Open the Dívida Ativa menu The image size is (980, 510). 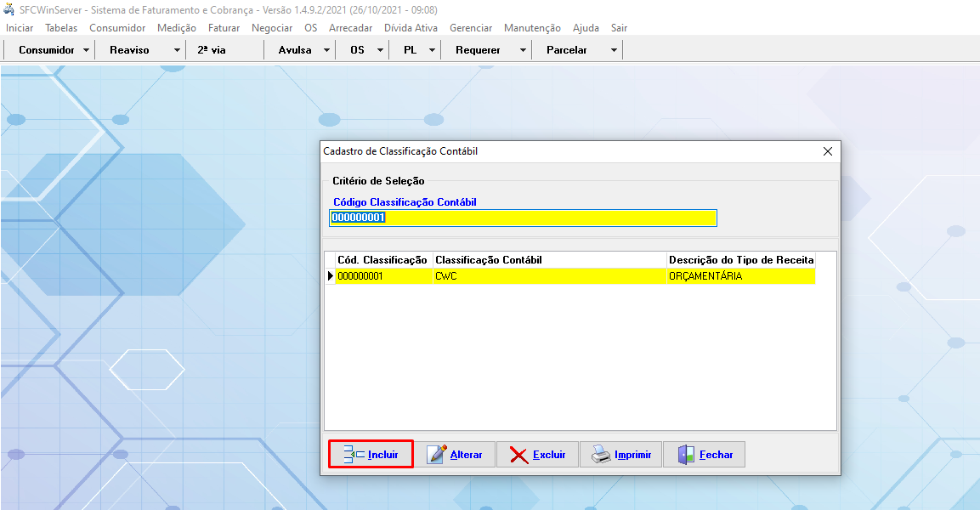(x=411, y=28)
